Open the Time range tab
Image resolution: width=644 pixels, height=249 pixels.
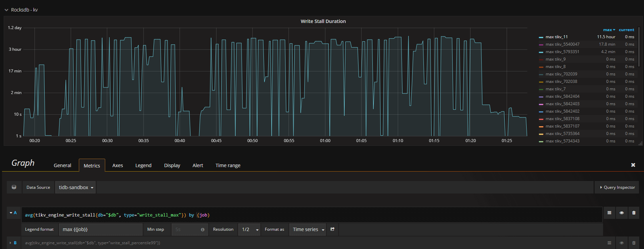(228, 165)
